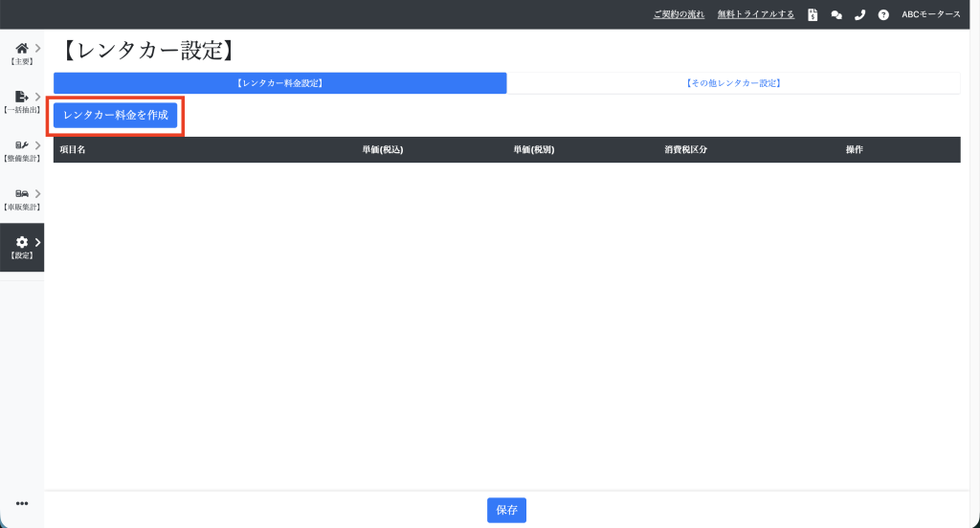This screenshot has height=528, width=980.
Task: Click the phone contact icon
Action: coord(859,14)
